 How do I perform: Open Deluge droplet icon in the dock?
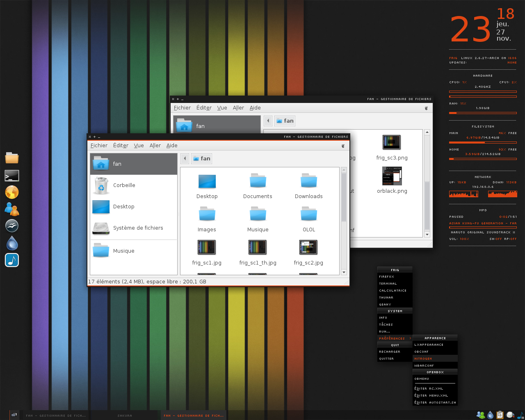[12, 243]
